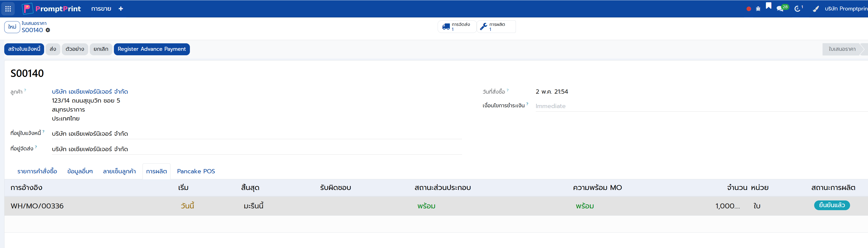This screenshot has width=868, height=248.
Task: Select the ใบเสนอราคา status stage
Action: pos(842,49)
